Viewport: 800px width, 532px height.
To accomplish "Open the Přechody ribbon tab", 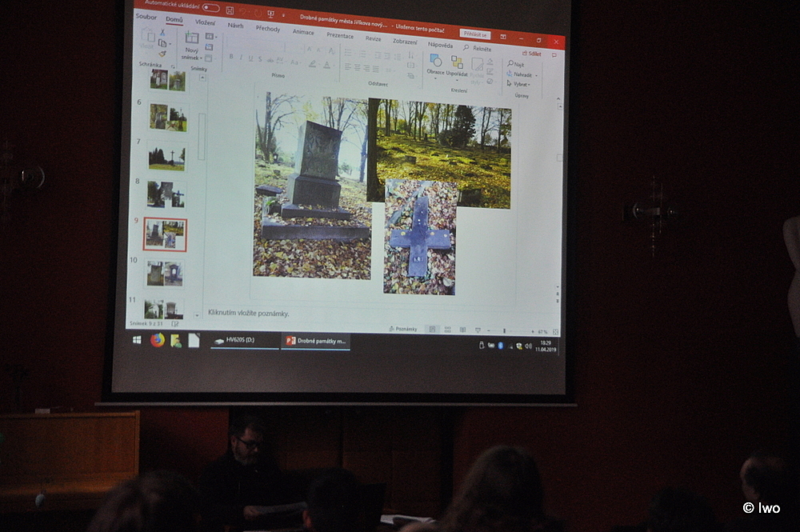I will coord(268,29).
